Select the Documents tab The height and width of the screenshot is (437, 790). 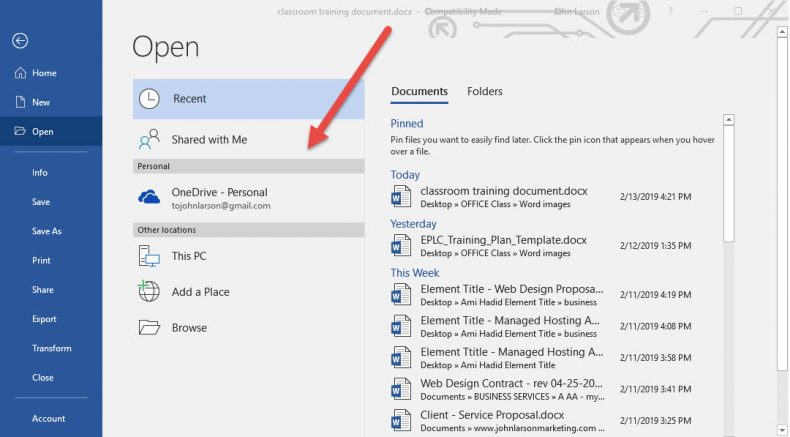click(x=419, y=92)
